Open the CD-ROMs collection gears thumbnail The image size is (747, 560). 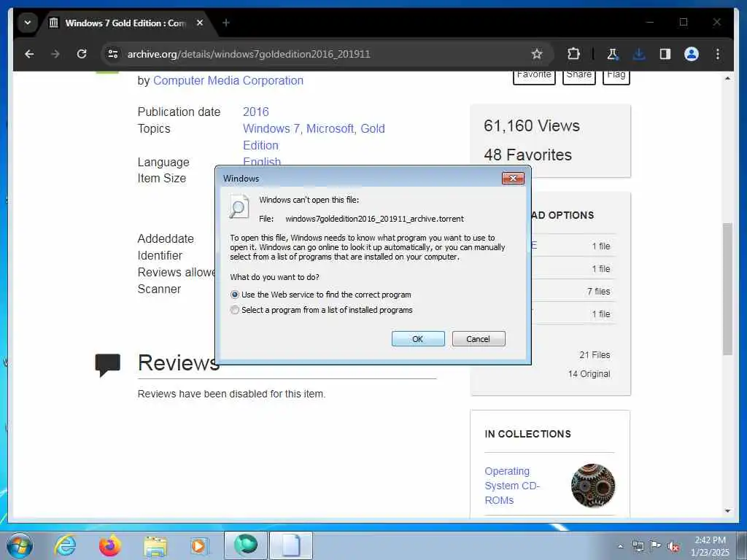[593, 486]
